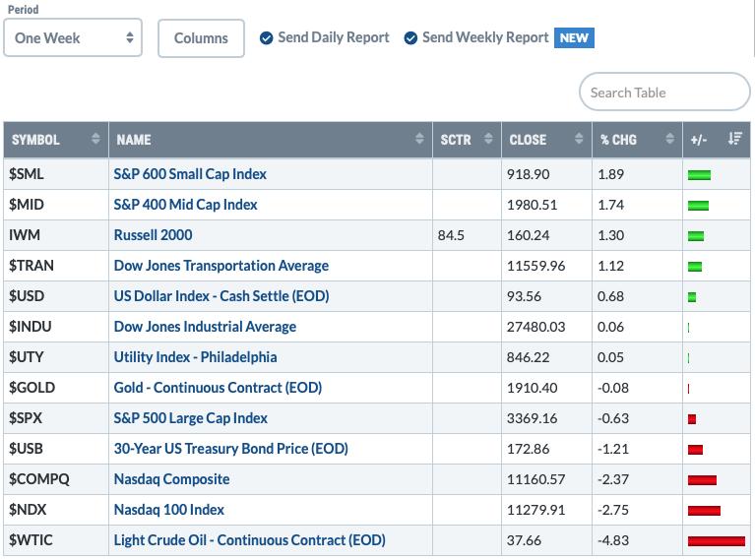The width and height of the screenshot is (755, 560).
Task: Open the S&P 600 Small Cap Index link
Action: point(190,174)
